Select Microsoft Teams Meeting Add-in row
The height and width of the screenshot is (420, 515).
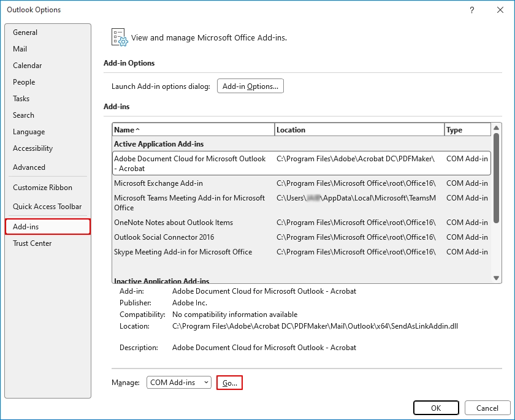(x=302, y=202)
